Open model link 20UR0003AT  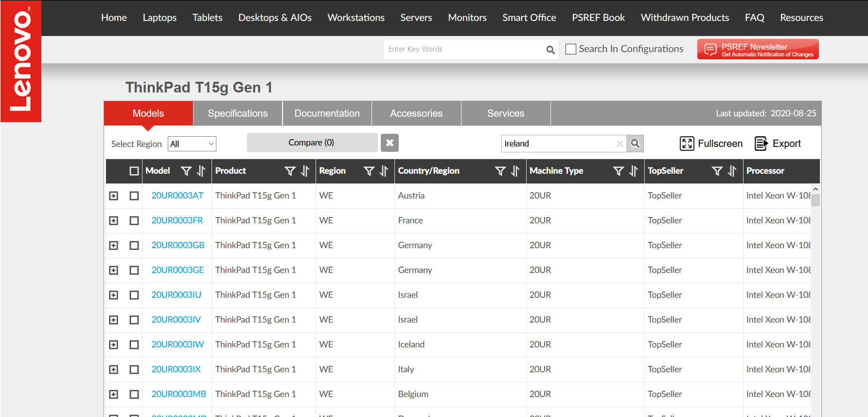click(x=177, y=196)
